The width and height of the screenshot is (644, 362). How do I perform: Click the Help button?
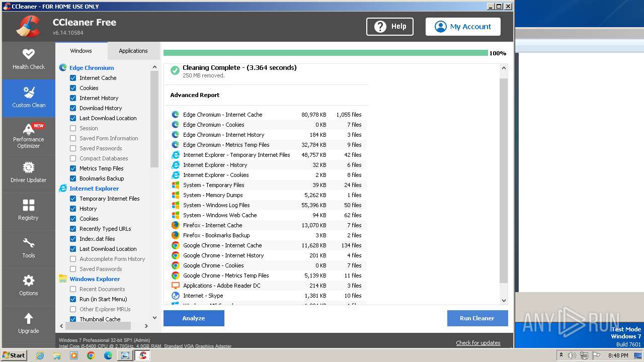click(390, 27)
